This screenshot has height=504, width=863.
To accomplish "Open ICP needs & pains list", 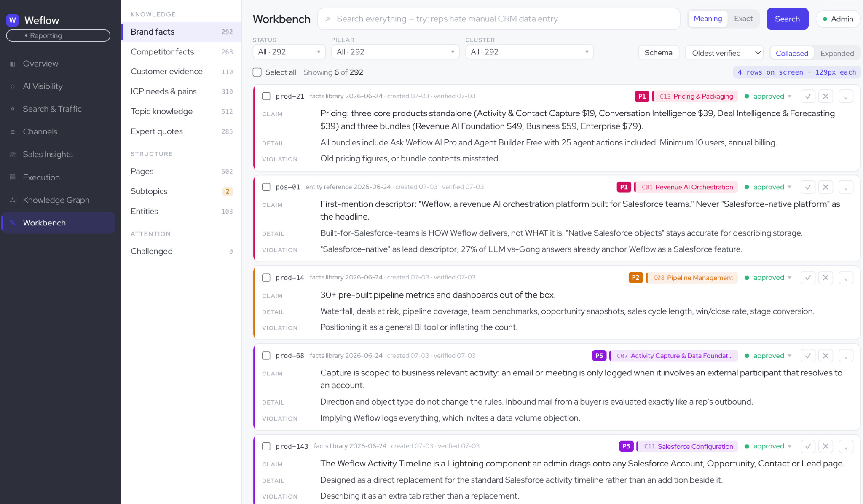I will pyautogui.click(x=181, y=91).
